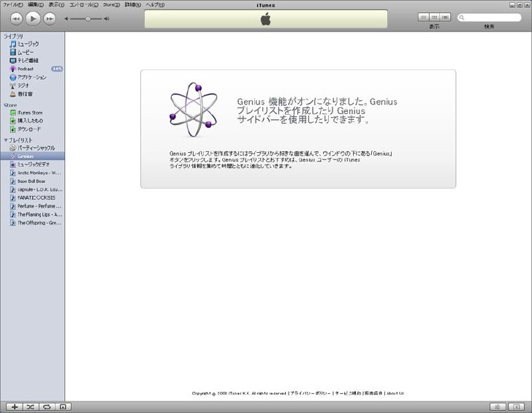This screenshot has height=413, width=532.
Task: Open the ヘルプ menu
Action: [x=155, y=4]
